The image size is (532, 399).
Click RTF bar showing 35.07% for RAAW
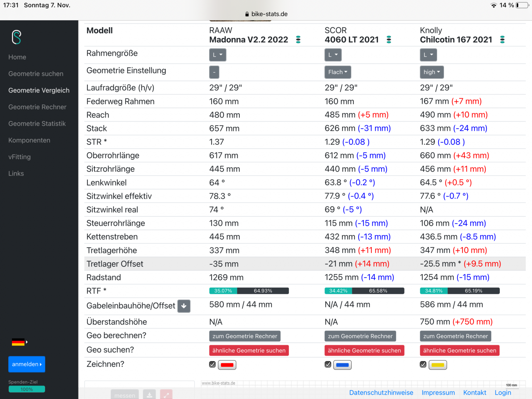tap(249, 291)
